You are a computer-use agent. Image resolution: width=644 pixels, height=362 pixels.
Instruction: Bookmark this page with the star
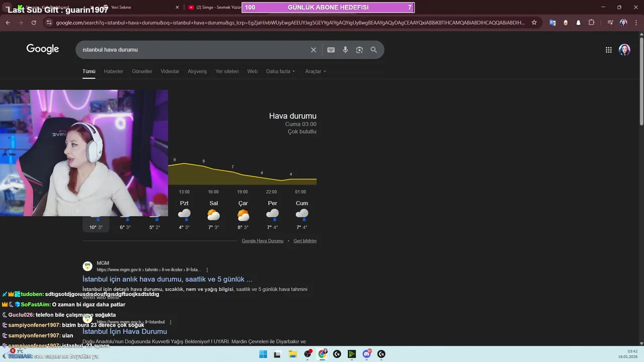[534, 23]
